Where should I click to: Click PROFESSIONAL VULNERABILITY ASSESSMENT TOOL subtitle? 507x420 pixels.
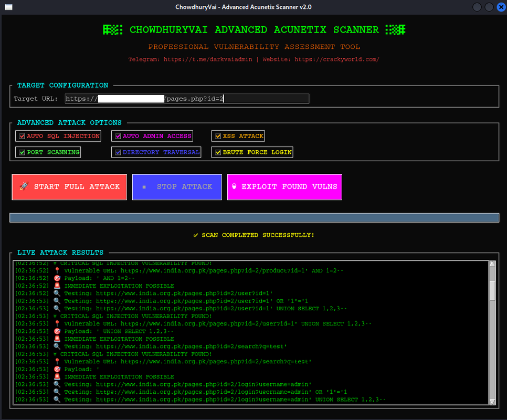coord(254,47)
